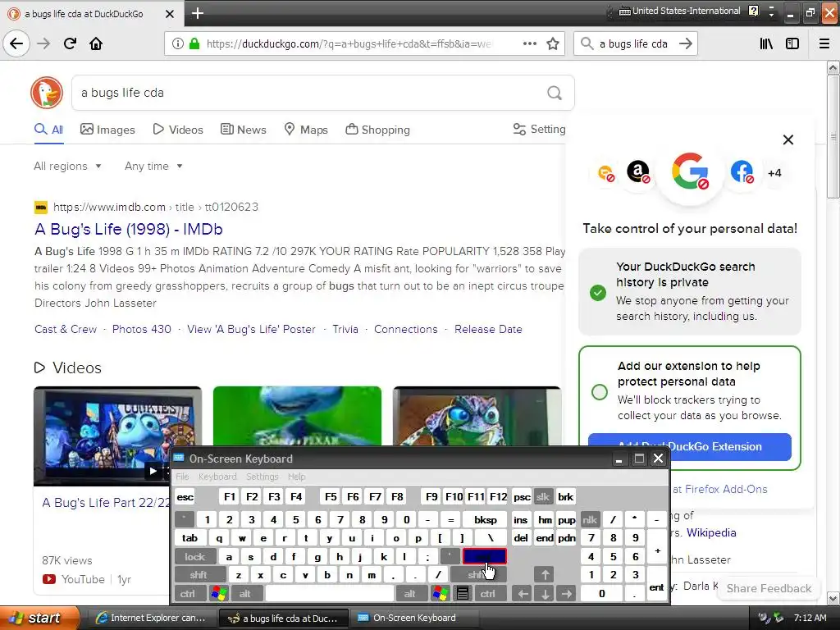Click the +4 more trackers badge

(x=774, y=173)
